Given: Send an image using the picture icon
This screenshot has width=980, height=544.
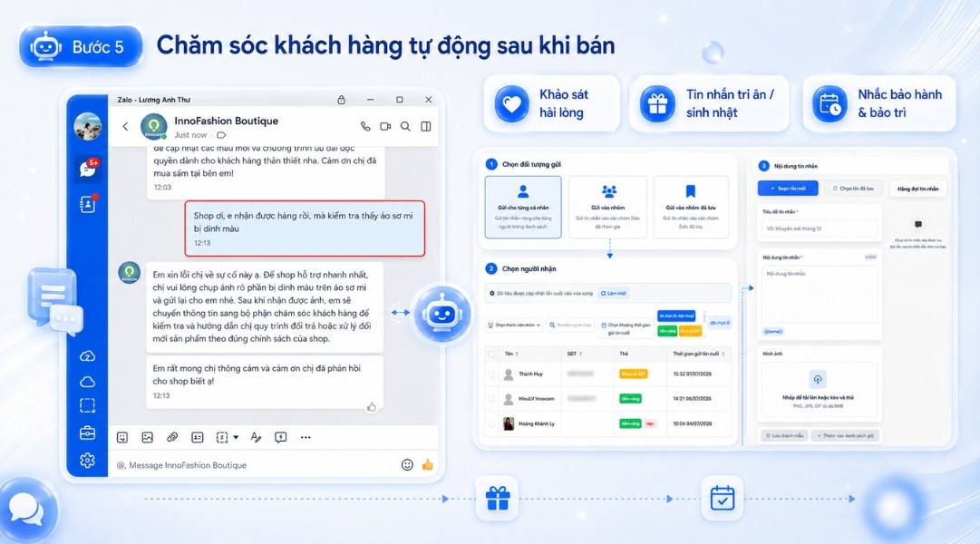Looking at the screenshot, I should [148, 437].
